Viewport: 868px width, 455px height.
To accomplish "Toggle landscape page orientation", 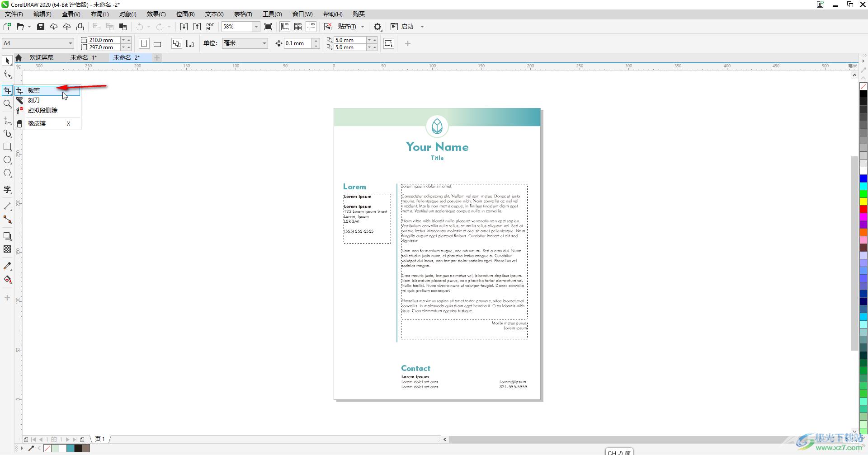I will [157, 43].
